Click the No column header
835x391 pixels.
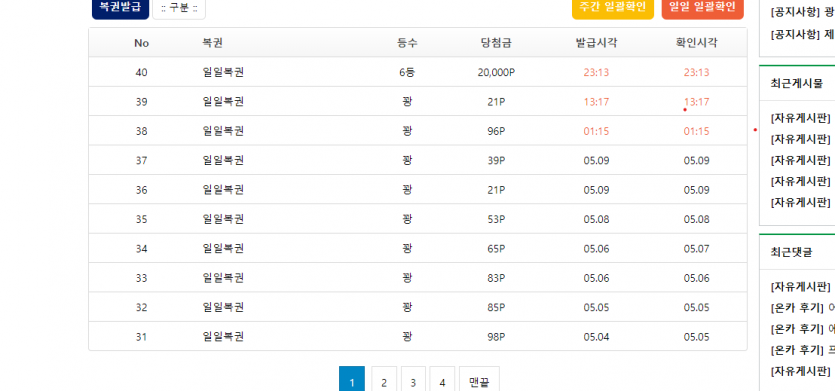point(141,43)
